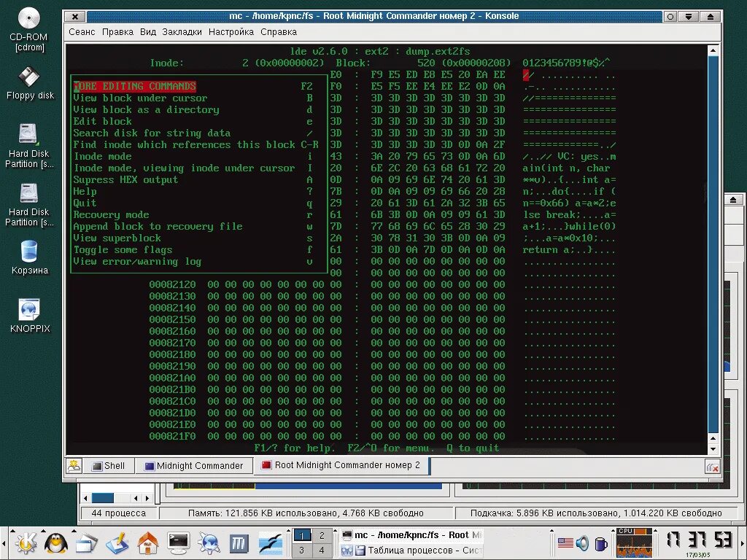Click the clock showing 17 37 53
747x560 pixels.
click(700, 540)
